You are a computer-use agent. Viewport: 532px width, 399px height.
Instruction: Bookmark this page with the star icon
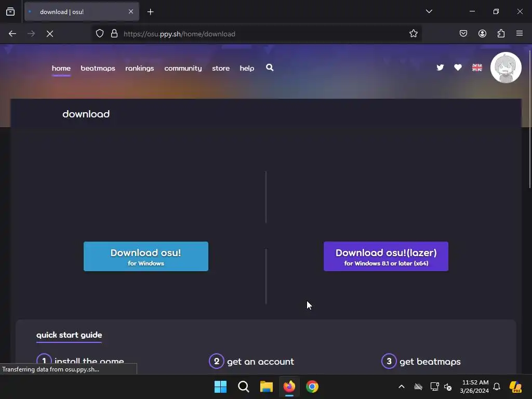pyautogui.click(x=413, y=34)
